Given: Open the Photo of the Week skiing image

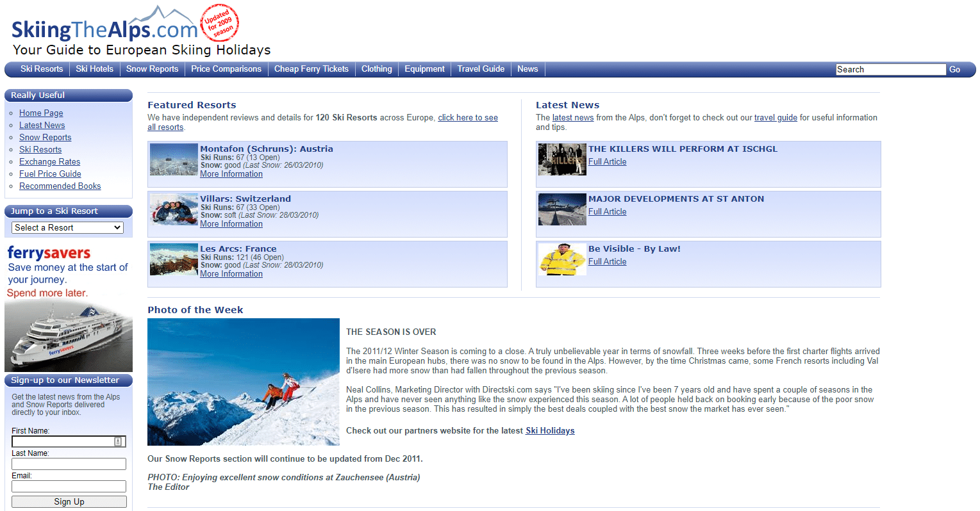Looking at the screenshot, I should click(243, 382).
